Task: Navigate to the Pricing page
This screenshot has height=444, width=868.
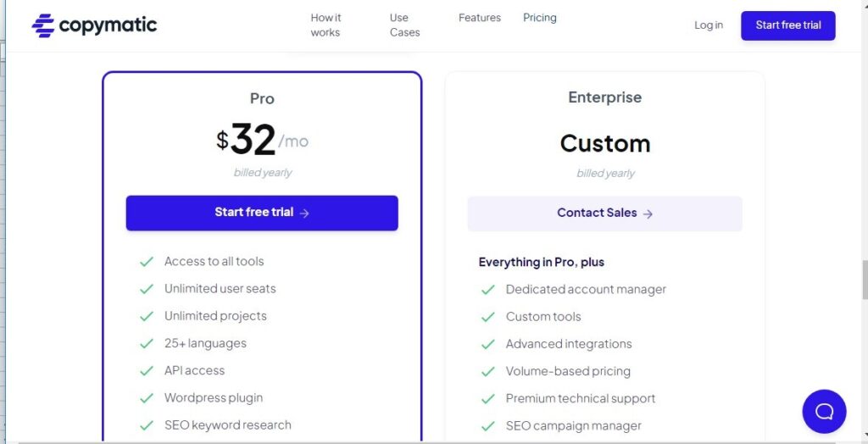Action: [x=540, y=18]
